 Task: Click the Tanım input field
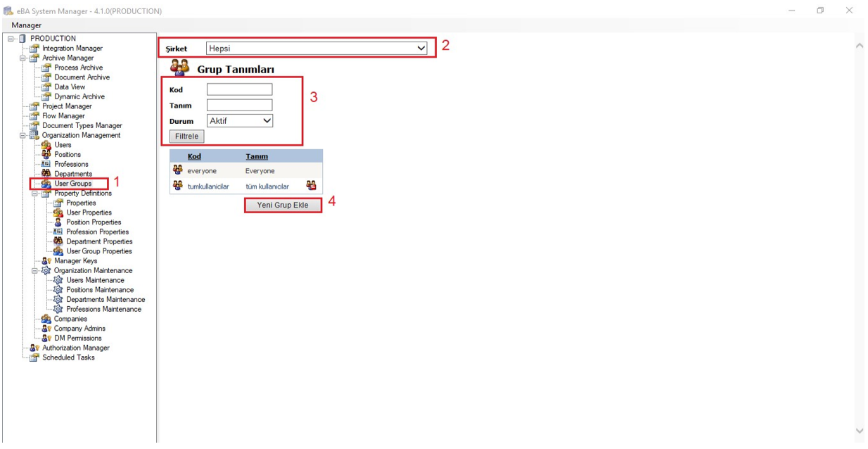tap(239, 105)
